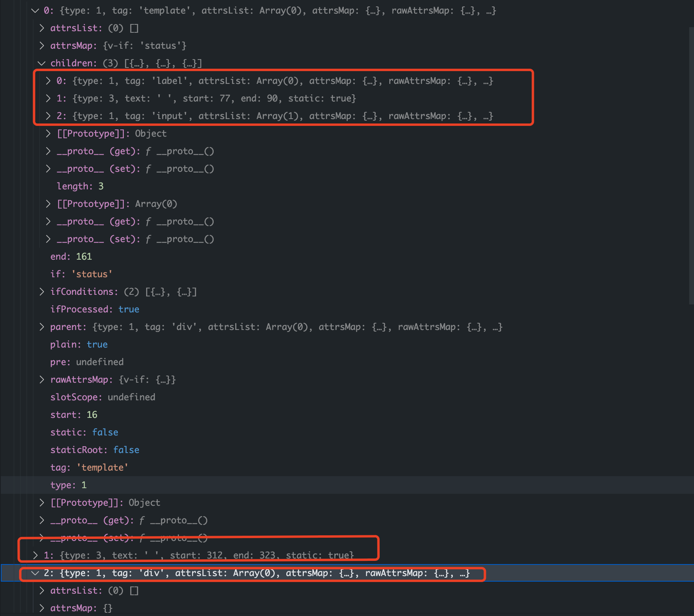
Task: Click staticRoot: false property
Action: click(x=95, y=450)
